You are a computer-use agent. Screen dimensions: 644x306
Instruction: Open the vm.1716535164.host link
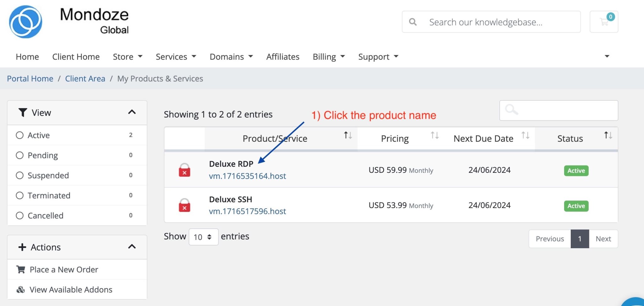click(x=247, y=176)
